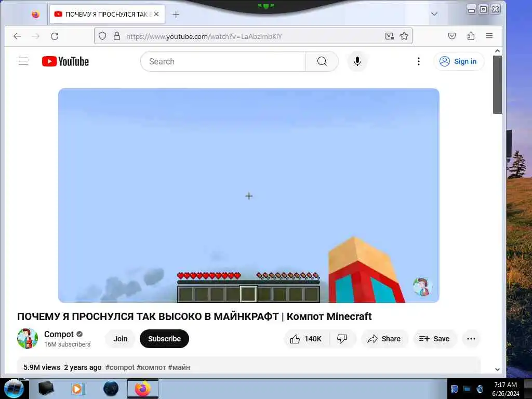Select the Firefox taskbar button
Image resolution: width=532 pixels, height=399 pixels.
[x=143, y=389]
